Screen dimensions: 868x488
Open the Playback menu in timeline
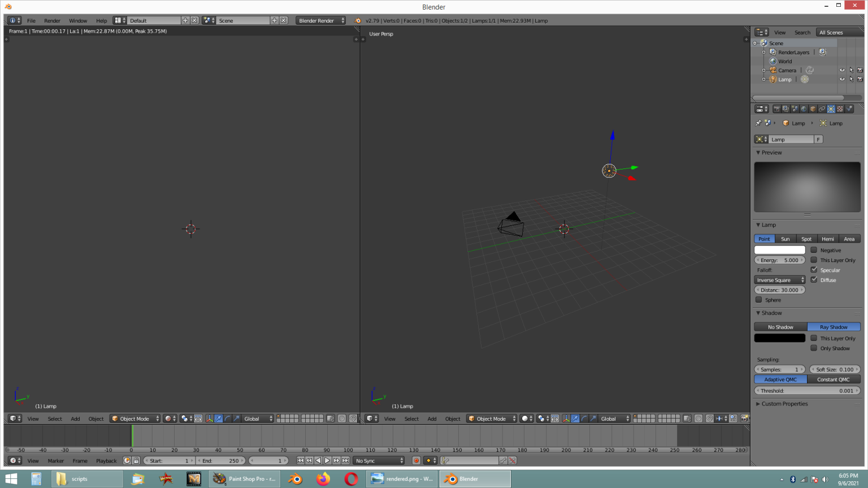pyautogui.click(x=106, y=461)
